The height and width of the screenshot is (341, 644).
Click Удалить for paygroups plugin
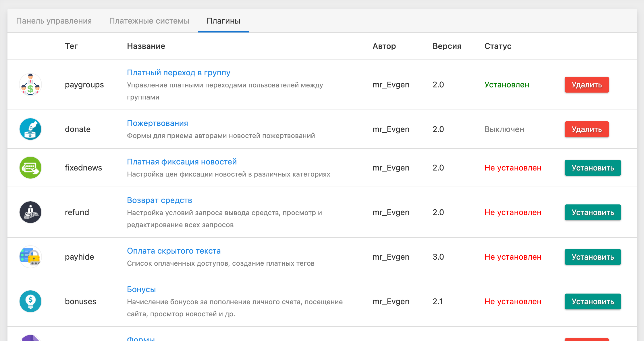587,85
